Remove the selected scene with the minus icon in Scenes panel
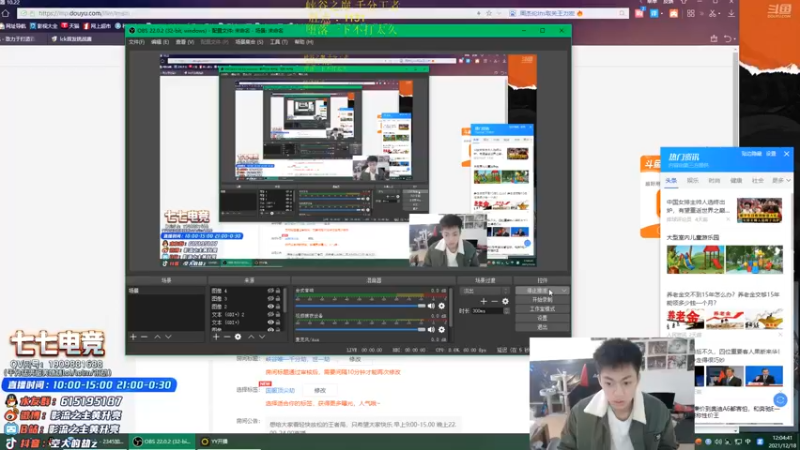This screenshot has height=450, width=800. point(144,337)
